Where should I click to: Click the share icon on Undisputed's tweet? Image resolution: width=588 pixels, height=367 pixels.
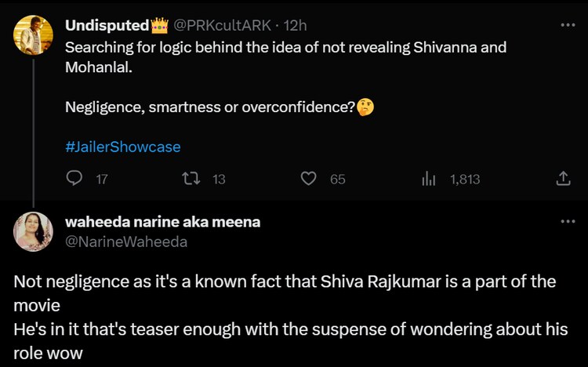click(563, 179)
